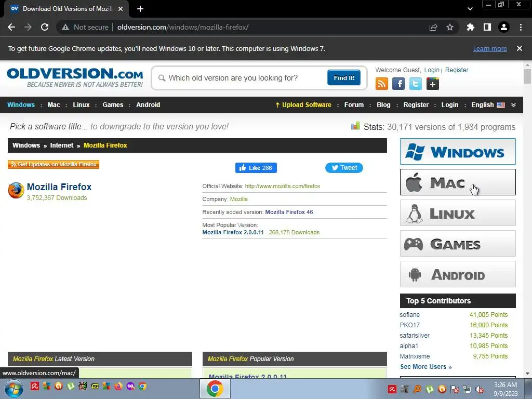Select Android in the navigation bar
The image size is (532, 399).
[148, 105]
